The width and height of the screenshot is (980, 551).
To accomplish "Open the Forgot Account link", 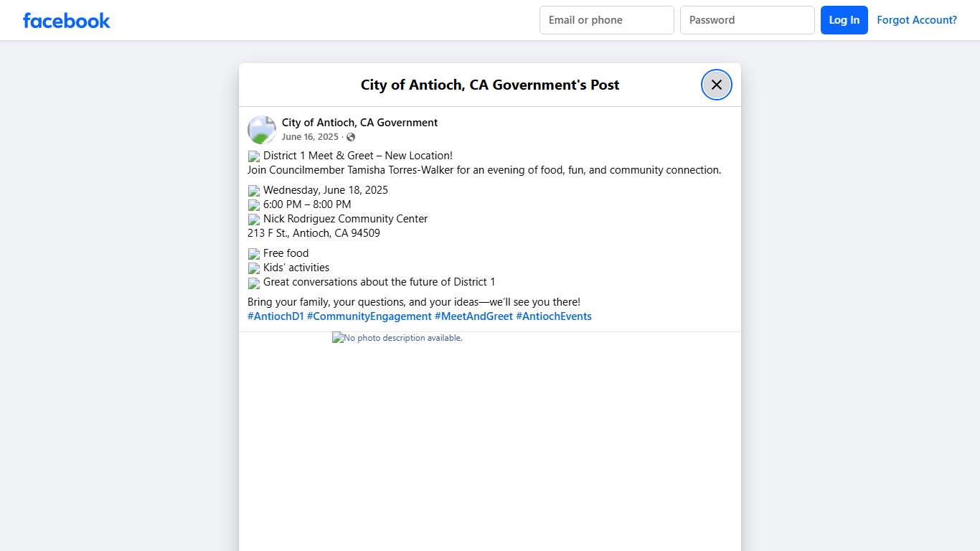I will (x=917, y=20).
